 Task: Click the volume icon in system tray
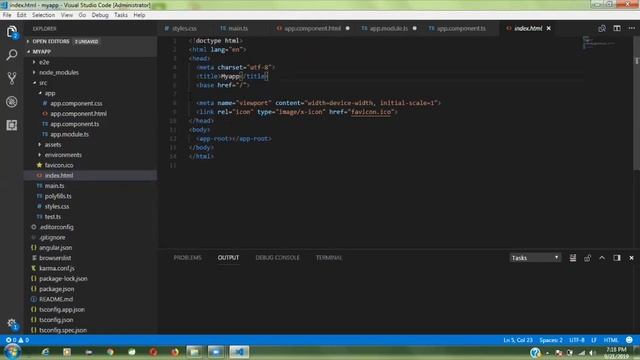click(x=592, y=353)
